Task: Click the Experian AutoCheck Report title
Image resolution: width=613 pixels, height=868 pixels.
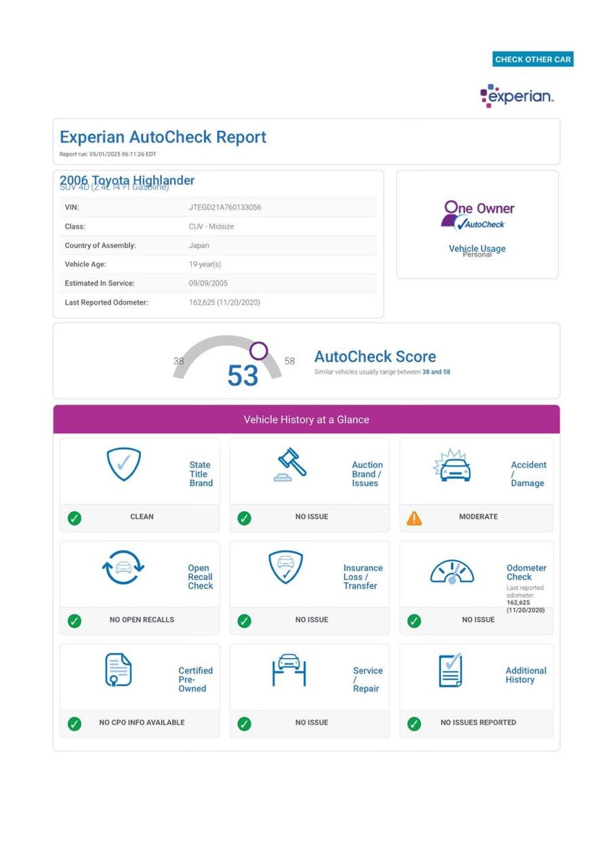Action: (163, 137)
